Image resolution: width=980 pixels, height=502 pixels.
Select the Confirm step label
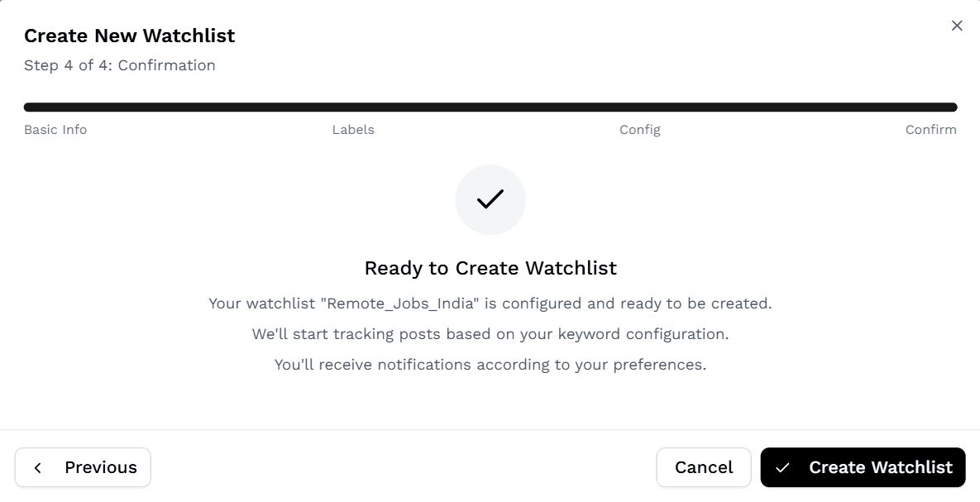tap(930, 130)
